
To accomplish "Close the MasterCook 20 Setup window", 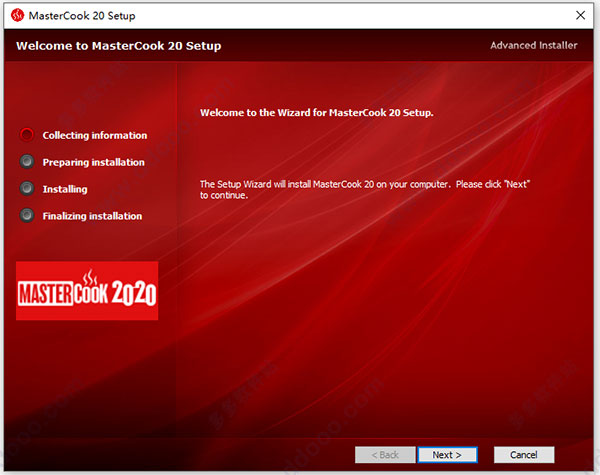I will [581, 16].
